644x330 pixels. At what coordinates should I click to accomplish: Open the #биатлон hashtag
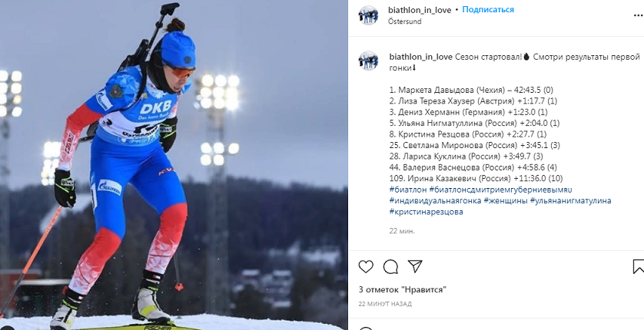408,190
